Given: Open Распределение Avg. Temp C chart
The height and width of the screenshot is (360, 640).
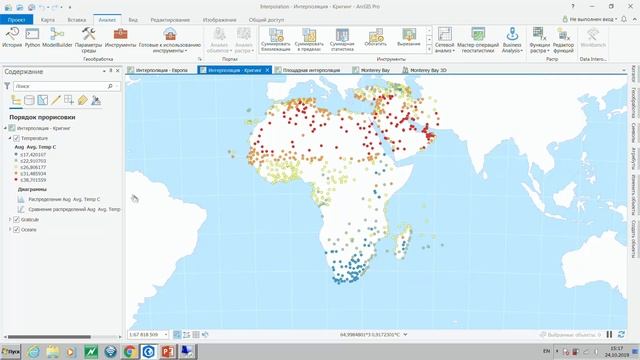Looking at the screenshot, I should [64, 199].
